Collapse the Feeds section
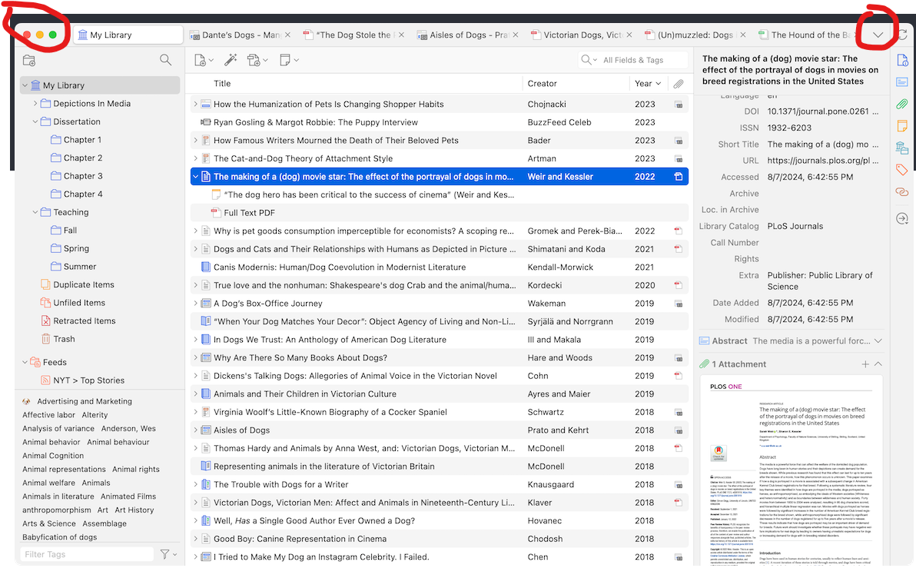 point(25,362)
